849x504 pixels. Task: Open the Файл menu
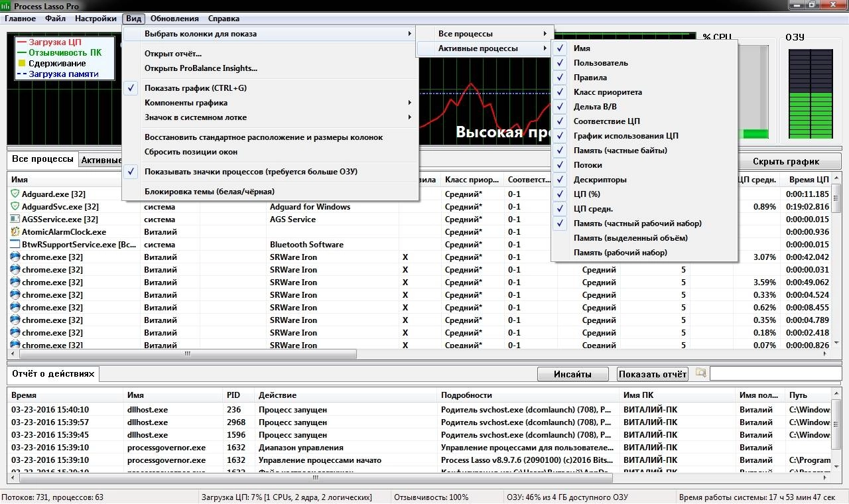54,19
